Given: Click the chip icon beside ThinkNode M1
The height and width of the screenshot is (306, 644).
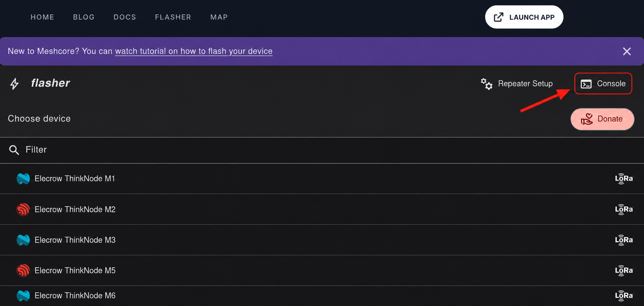Looking at the screenshot, I should (x=23, y=178).
